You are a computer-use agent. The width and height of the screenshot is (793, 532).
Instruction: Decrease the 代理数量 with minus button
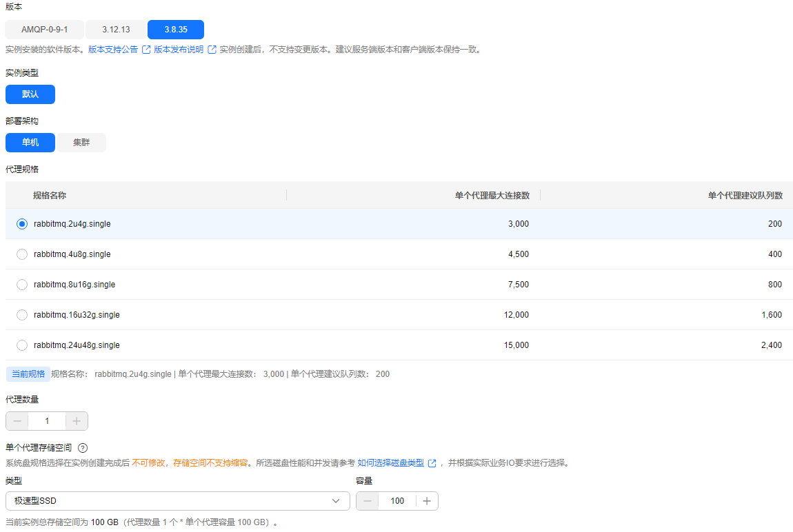(x=17, y=421)
